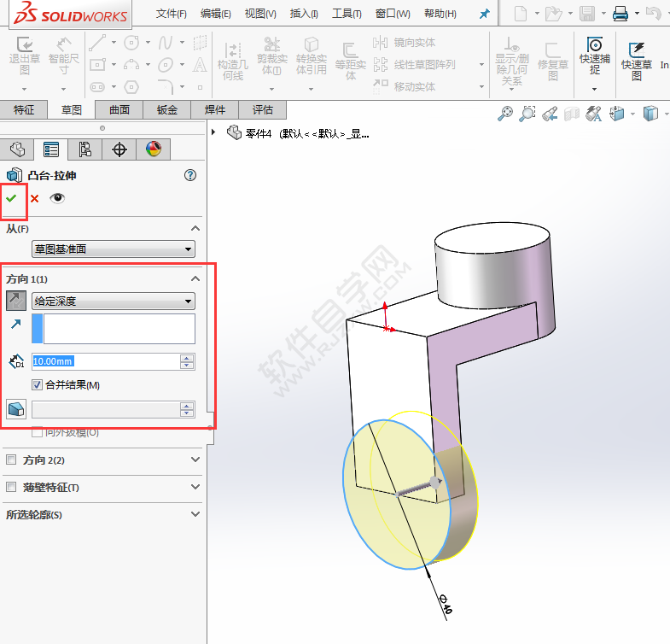This screenshot has height=644, width=670.
Task: Enable the Direction 2 checkbox
Action: (x=11, y=460)
